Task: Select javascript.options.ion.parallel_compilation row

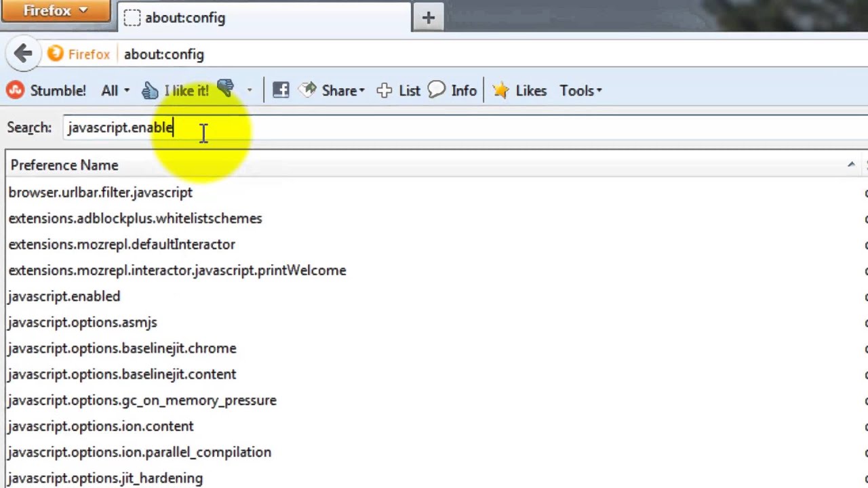Action: 434,452
